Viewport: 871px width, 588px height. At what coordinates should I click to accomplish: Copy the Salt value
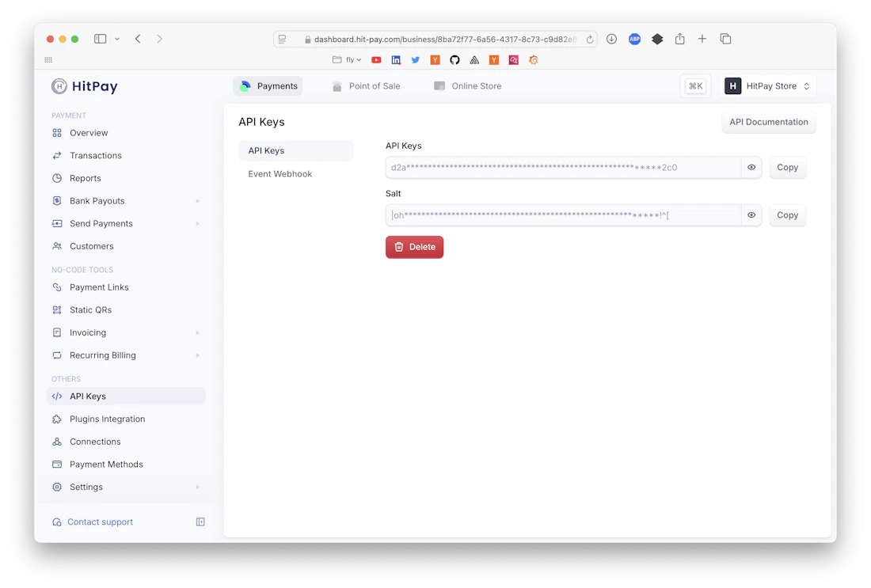coord(787,214)
